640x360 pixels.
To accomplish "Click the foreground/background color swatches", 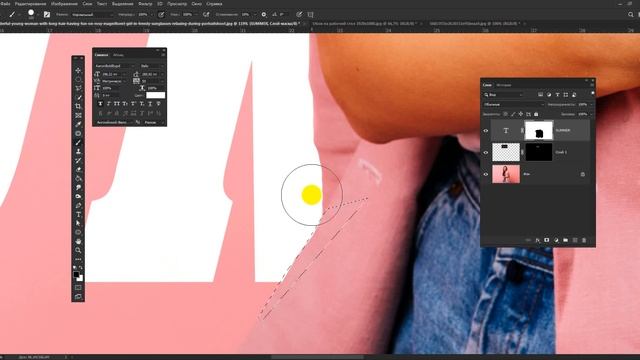I will tap(78, 276).
